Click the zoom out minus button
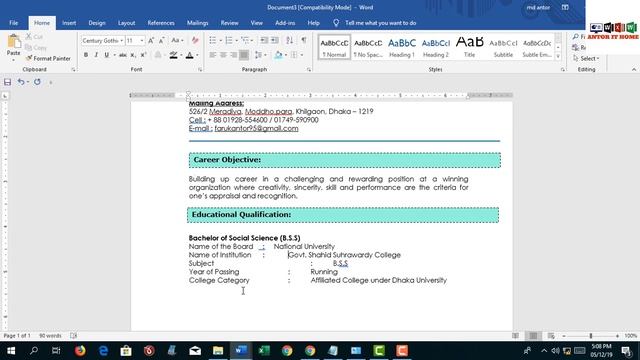The height and width of the screenshot is (360, 640). (564, 336)
